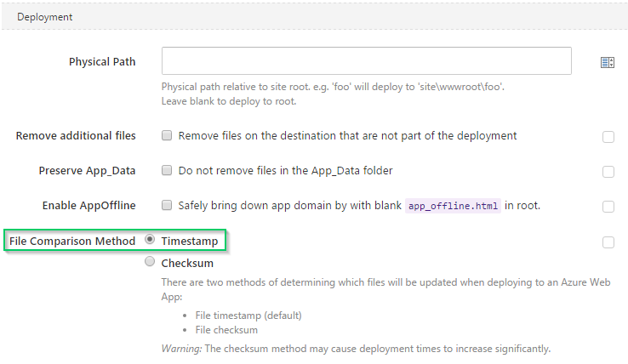Tick the far-right box on Enable AppOffline row
Screen dimensions: 628x364
coord(608,207)
